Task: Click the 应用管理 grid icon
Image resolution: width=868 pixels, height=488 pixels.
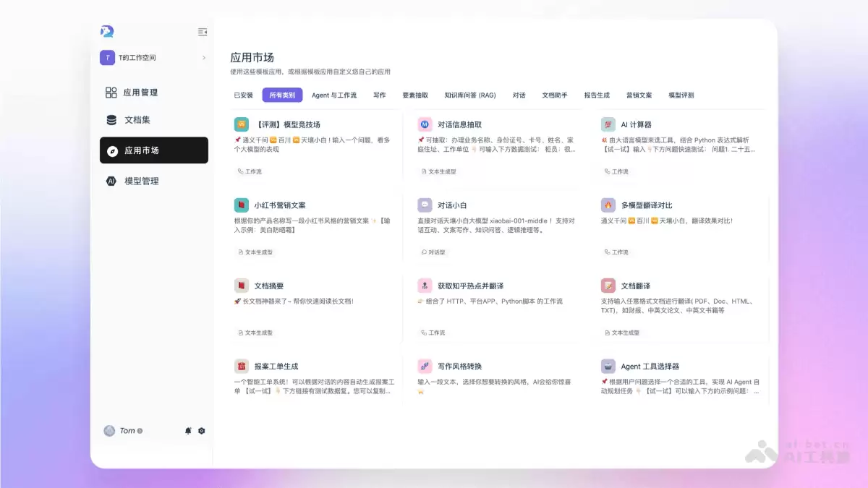Action: (x=111, y=93)
